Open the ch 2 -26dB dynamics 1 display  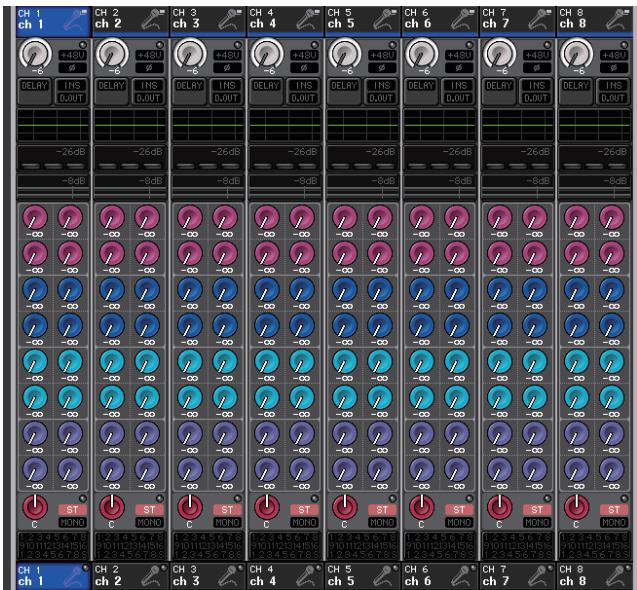coord(130,158)
